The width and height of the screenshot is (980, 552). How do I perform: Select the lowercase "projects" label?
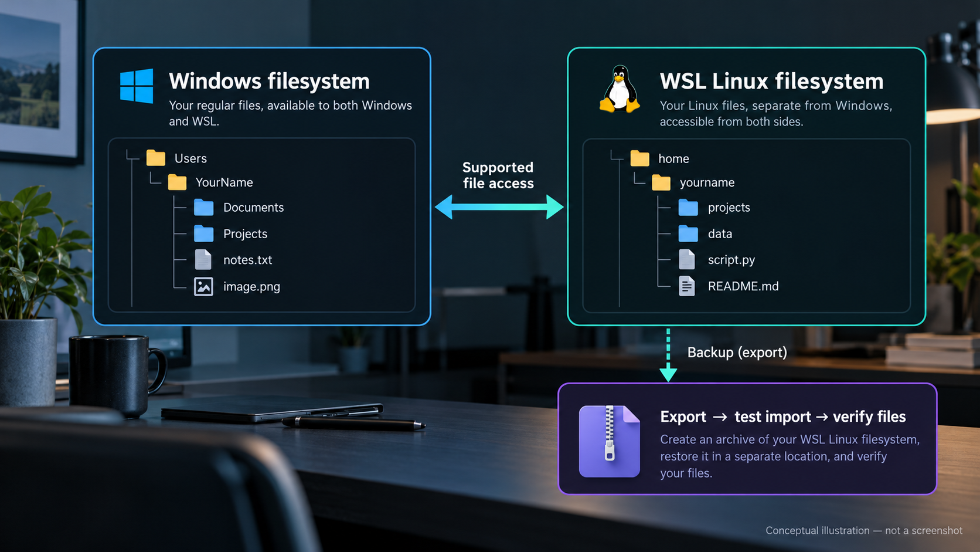tap(729, 208)
